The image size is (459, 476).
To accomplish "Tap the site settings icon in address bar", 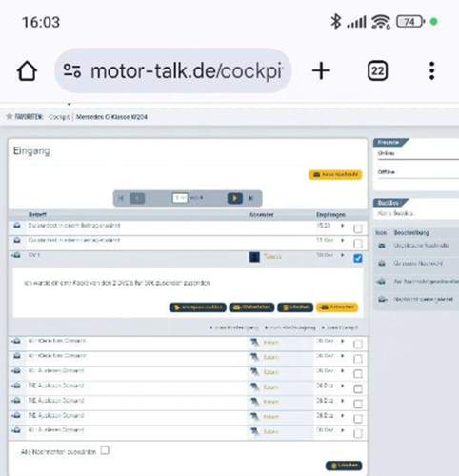I will click(x=72, y=70).
